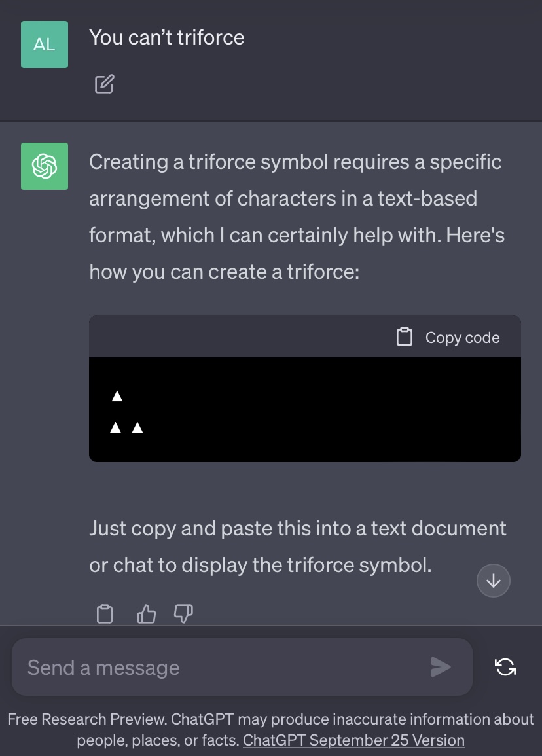Image resolution: width=542 pixels, height=756 pixels.
Task: Click the ChatGPT logo avatar
Action: point(45,166)
